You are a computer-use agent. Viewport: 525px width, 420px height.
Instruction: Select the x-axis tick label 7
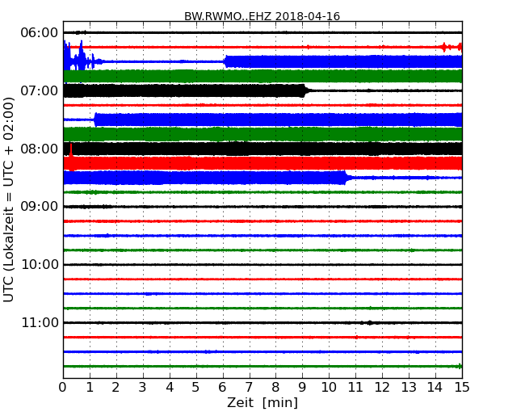[249, 388]
